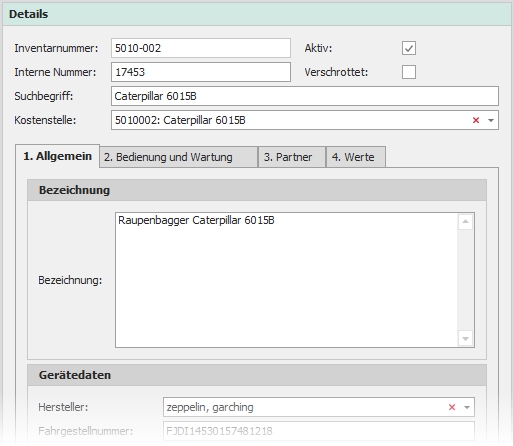Image resolution: width=513 pixels, height=446 pixels.
Task: Click the Fahrgestellnummer input field
Action: pos(319,431)
